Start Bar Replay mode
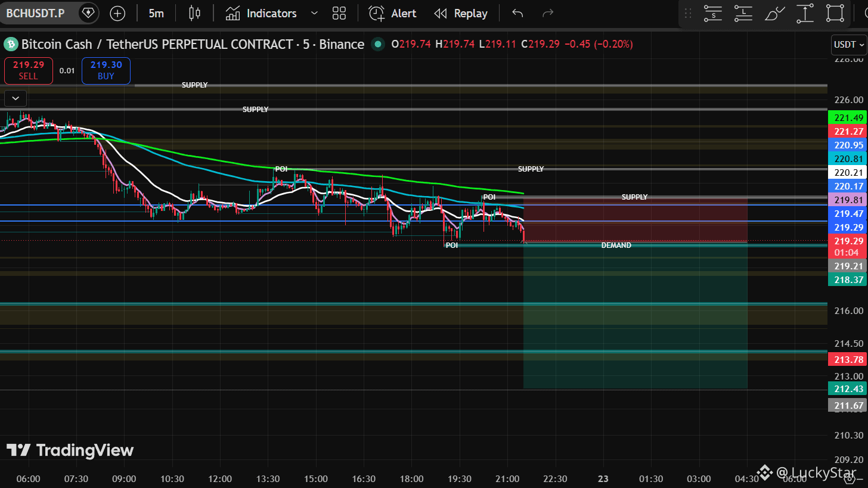The height and width of the screenshot is (488, 868). tap(461, 13)
